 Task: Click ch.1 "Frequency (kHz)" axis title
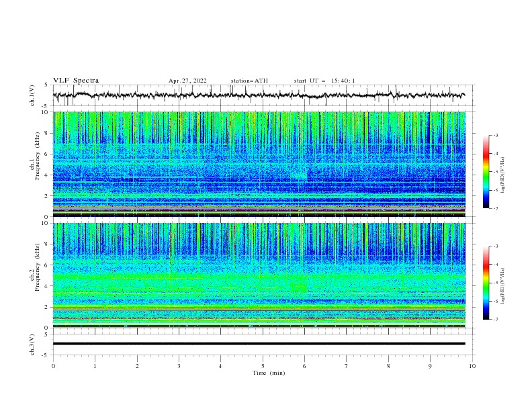click(38, 156)
